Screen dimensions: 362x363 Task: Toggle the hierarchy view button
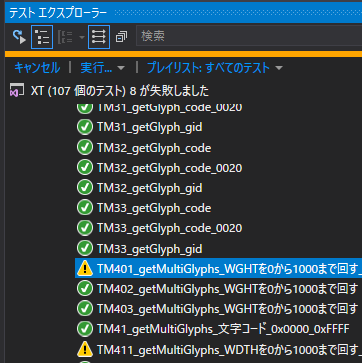point(42,37)
